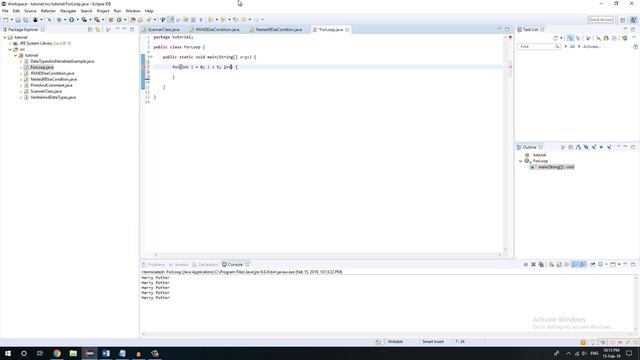Click the New Java Package icon
The image size is (640, 360).
[111, 20]
